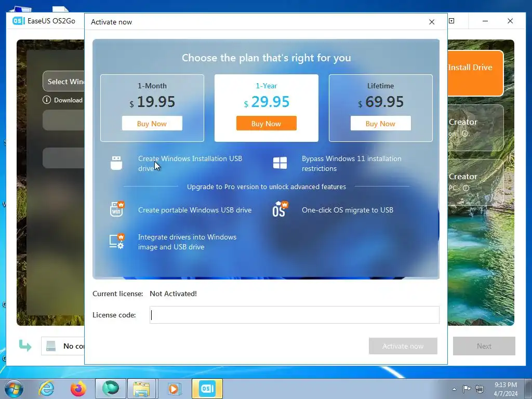Open Windows Media Player from taskbar
This screenshot has height=399, width=532.
174,389
